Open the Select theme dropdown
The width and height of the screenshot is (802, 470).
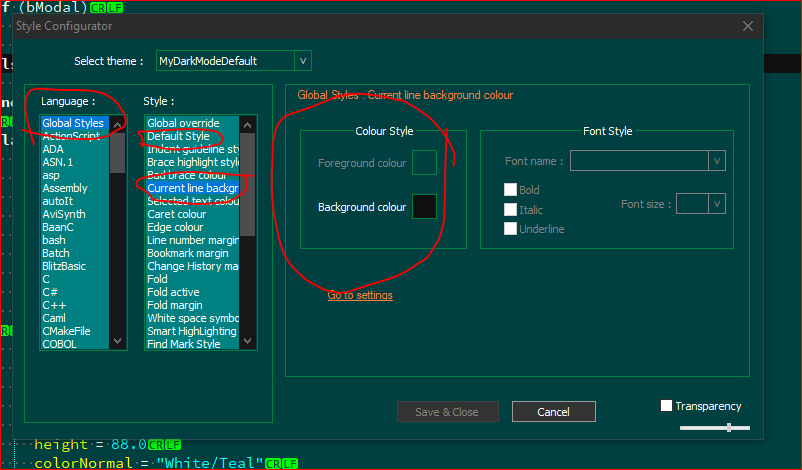pos(302,61)
